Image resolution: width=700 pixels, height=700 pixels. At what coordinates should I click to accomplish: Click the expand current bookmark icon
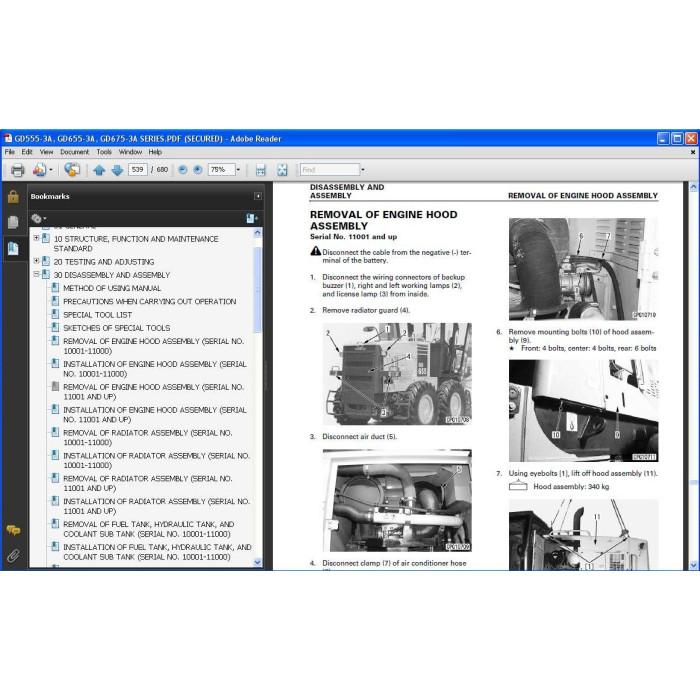[251, 218]
